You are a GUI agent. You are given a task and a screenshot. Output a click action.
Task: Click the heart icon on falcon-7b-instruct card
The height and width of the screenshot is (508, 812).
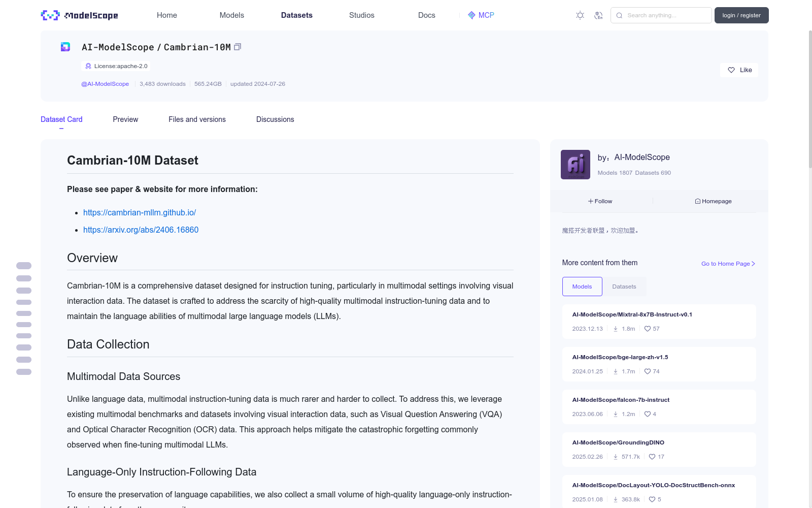[648, 414]
